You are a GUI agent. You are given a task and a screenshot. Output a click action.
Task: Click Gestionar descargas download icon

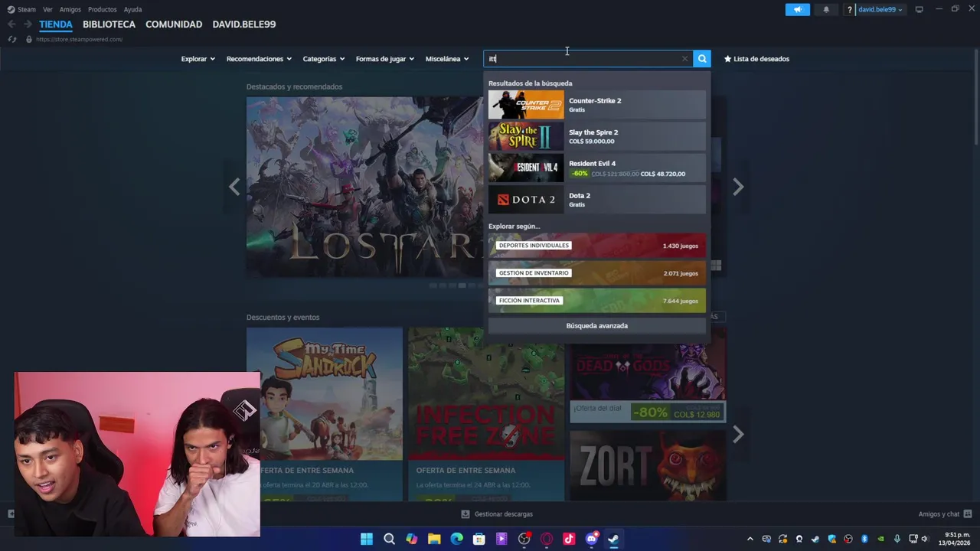click(x=465, y=514)
